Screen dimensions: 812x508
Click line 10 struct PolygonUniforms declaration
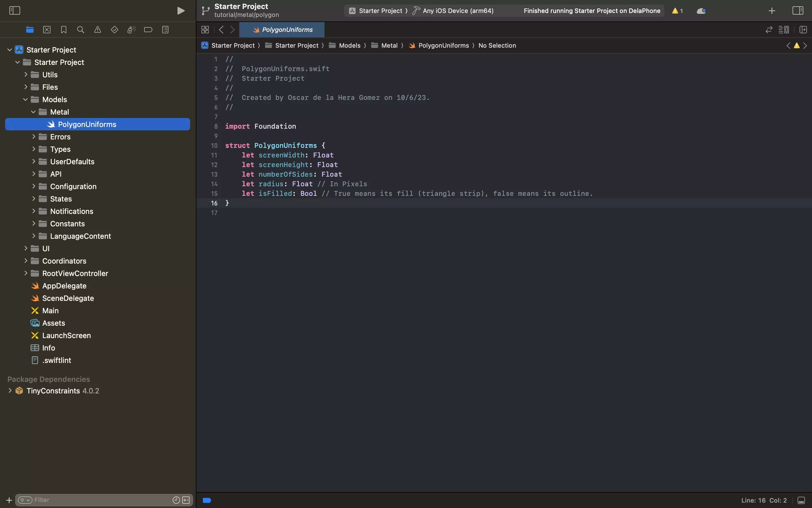point(275,145)
